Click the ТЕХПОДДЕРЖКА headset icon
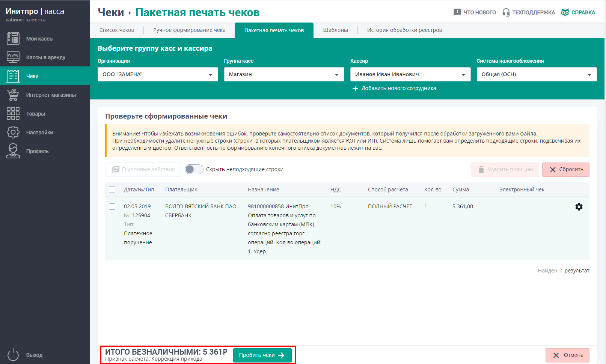This screenshot has height=364, width=606. click(x=506, y=12)
